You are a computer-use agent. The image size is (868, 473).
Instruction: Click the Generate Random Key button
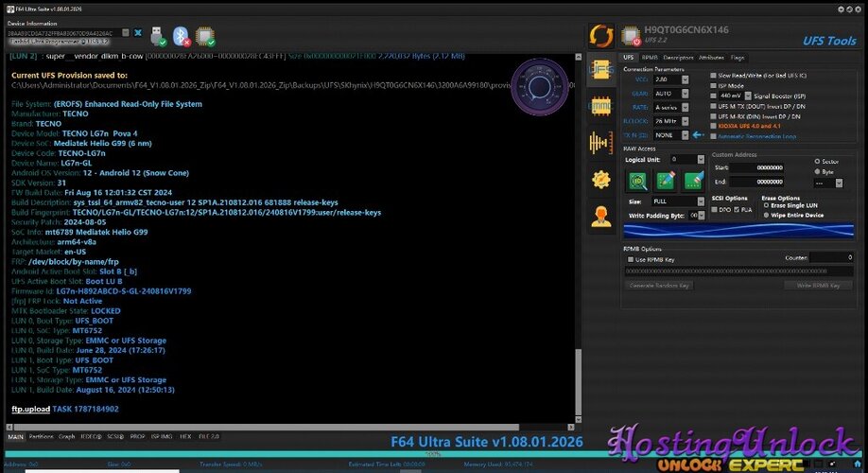click(659, 286)
